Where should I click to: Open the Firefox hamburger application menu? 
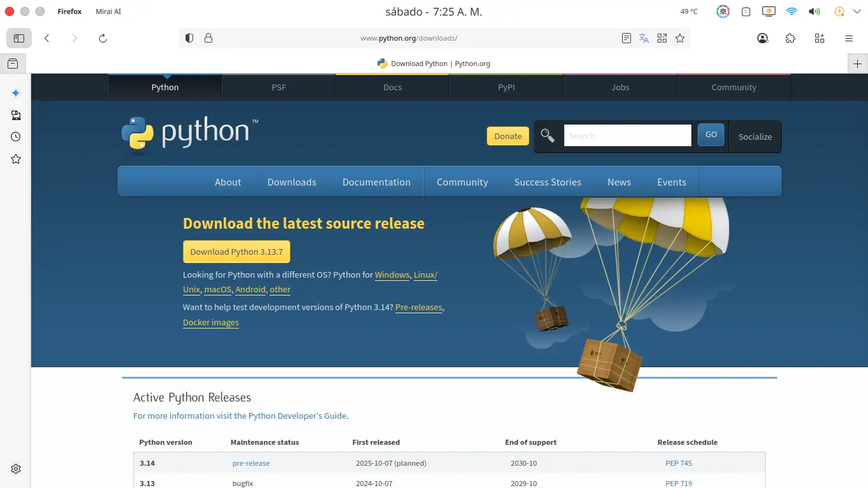coord(849,38)
